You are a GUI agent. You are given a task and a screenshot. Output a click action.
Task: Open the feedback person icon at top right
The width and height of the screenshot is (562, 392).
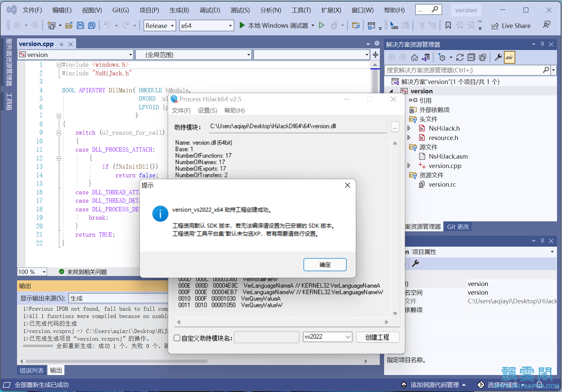(547, 25)
